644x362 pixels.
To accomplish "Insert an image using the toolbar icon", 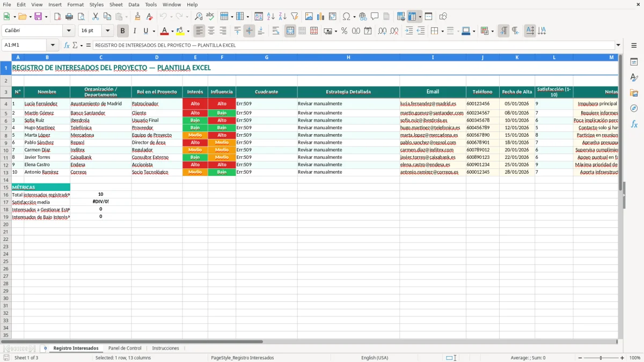I will click(x=309, y=17).
